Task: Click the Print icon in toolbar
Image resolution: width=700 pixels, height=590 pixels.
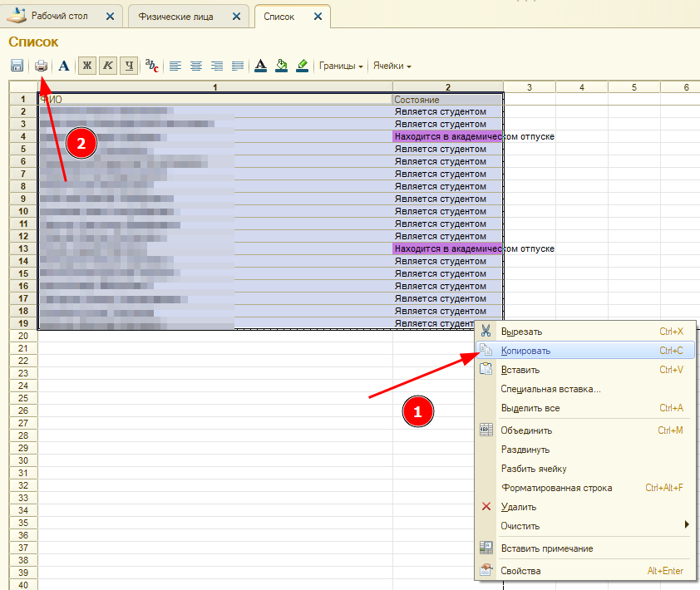Action: (x=41, y=66)
